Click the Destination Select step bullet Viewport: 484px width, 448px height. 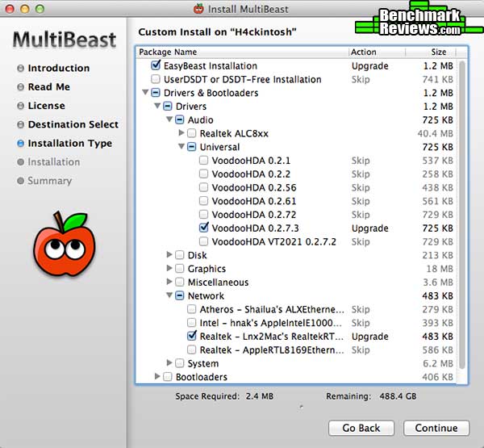coord(20,124)
